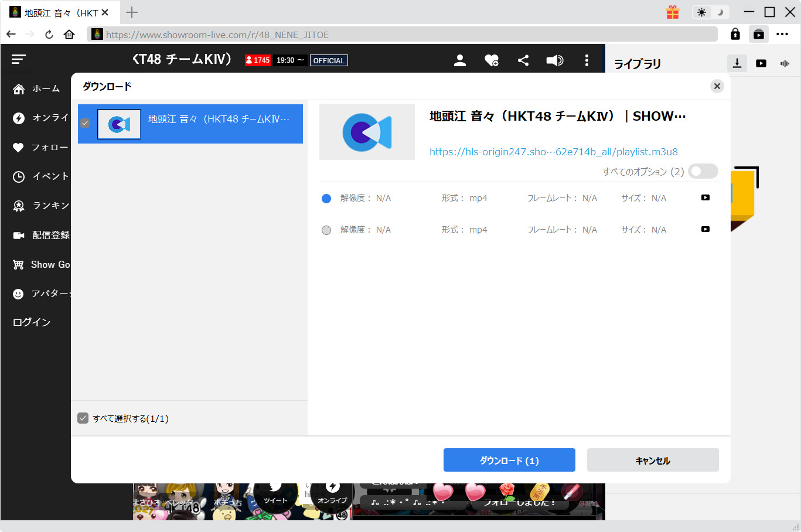Viewport: 801px width, 532px height.
Task: Click the キャンセル button
Action: click(x=653, y=460)
